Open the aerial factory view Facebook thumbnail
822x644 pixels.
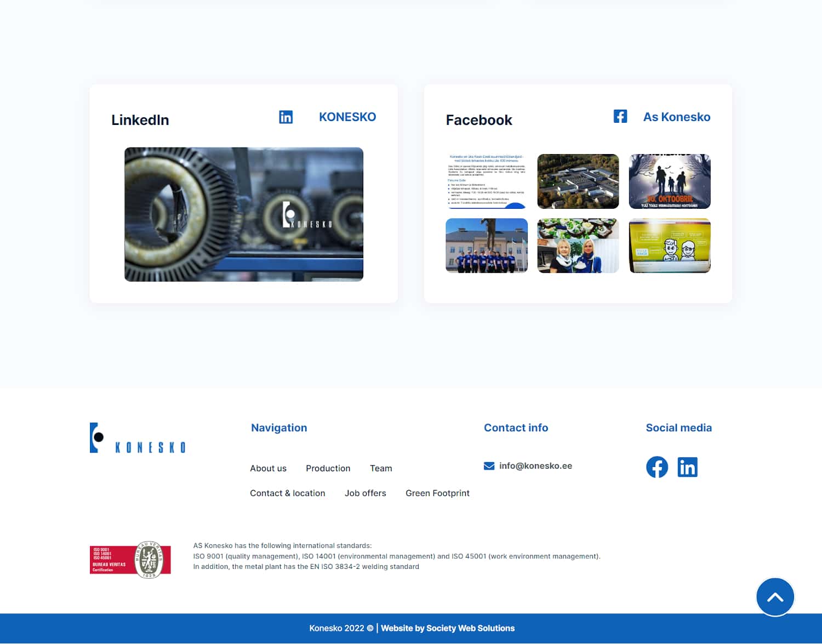pos(578,181)
